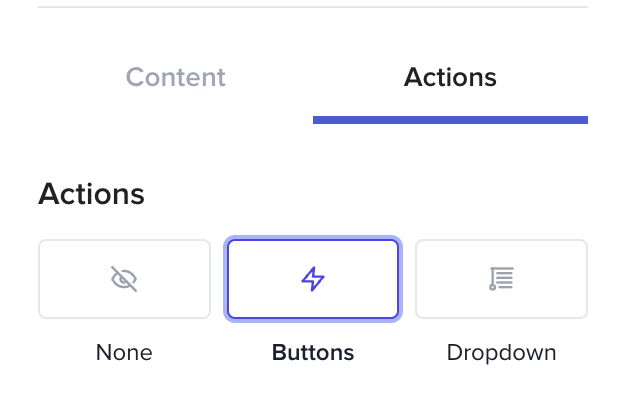626x406 pixels.
Task: Hide actions using the eye-slash icon
Action: pos(124,279)
